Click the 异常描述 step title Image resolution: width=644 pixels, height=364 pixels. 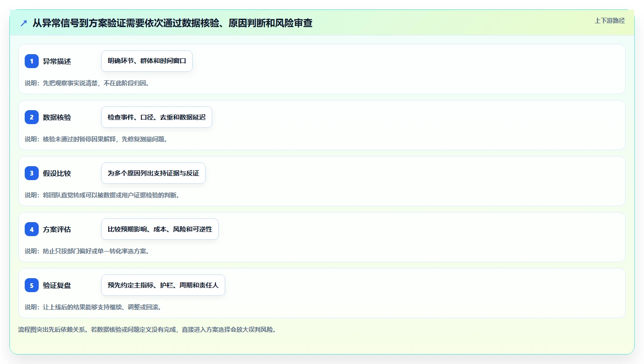(x=57, y=61)
